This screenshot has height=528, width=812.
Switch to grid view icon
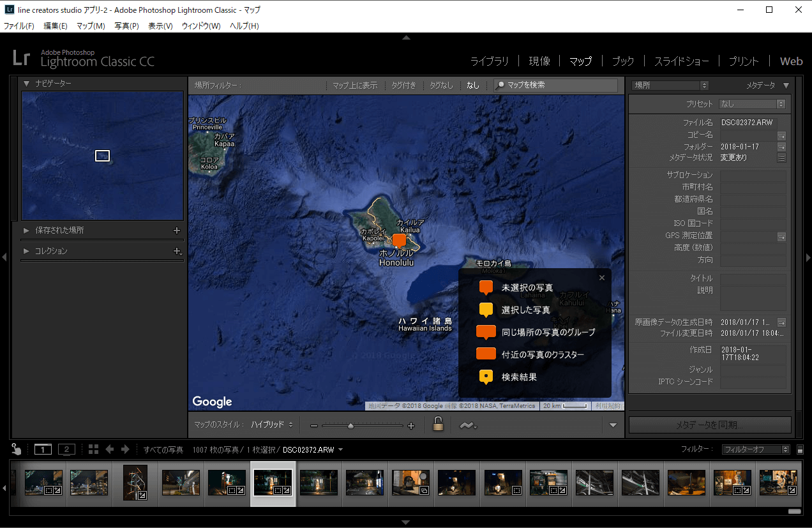tap(93, 449)
